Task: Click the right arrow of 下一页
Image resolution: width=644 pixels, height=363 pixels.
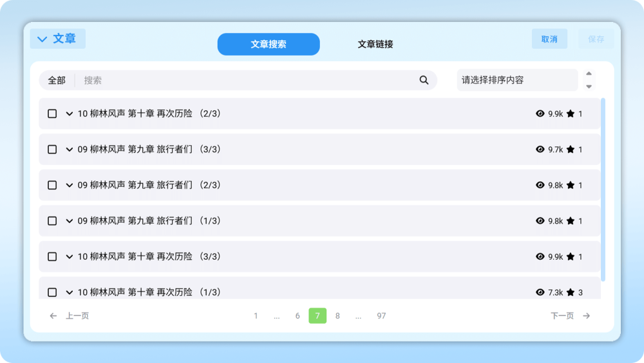Action: click(x=587, y=316)
